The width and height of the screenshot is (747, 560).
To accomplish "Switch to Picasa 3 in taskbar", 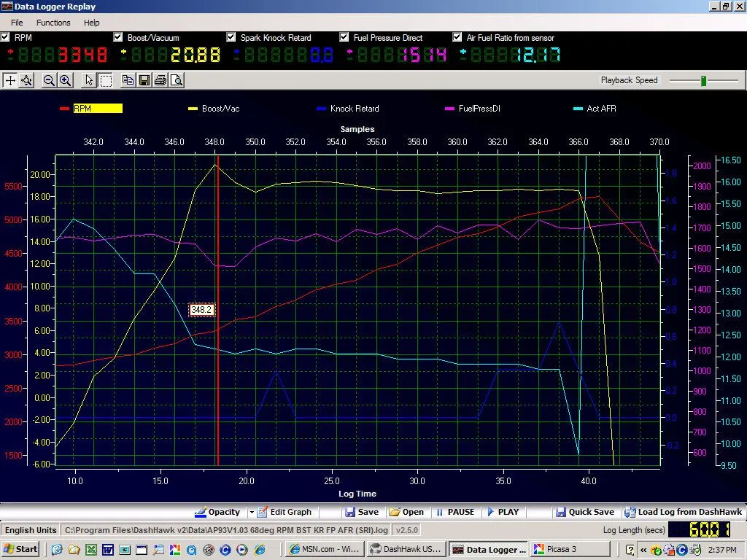I will [x=569, y=549].
